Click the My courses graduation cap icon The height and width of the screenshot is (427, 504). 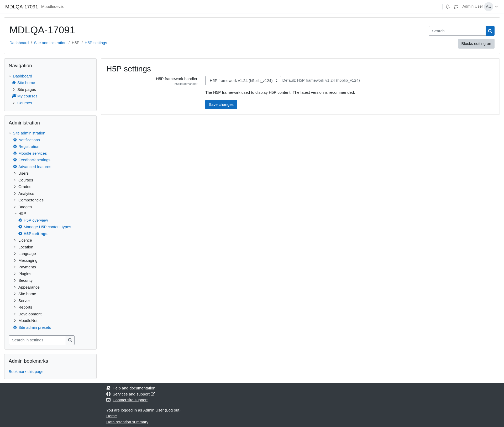14,96
